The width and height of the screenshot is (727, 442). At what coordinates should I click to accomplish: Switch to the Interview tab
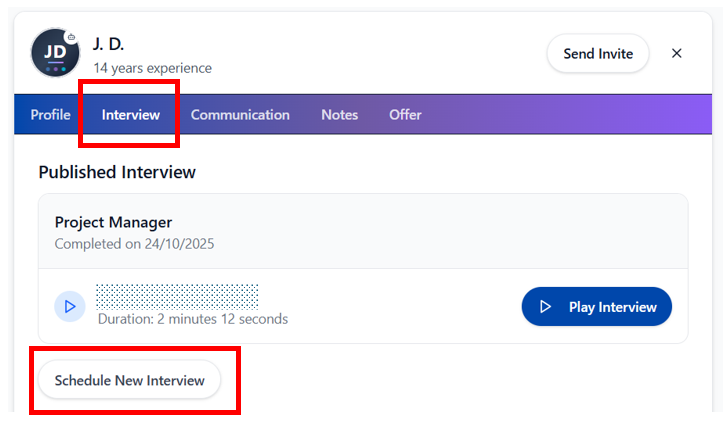(131, 115)
